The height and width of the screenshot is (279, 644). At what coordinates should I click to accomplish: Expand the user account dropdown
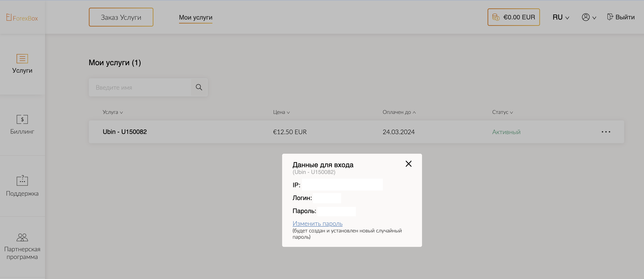589,17
